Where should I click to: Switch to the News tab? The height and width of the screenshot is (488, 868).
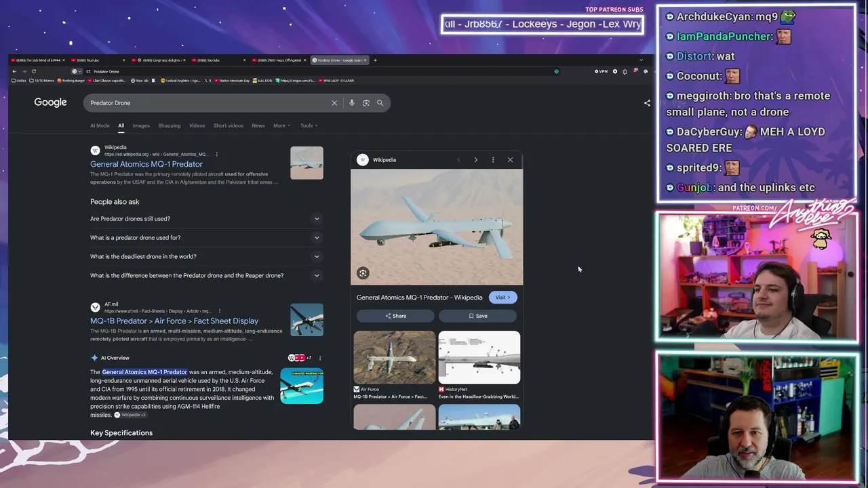[x=258, y=125]
